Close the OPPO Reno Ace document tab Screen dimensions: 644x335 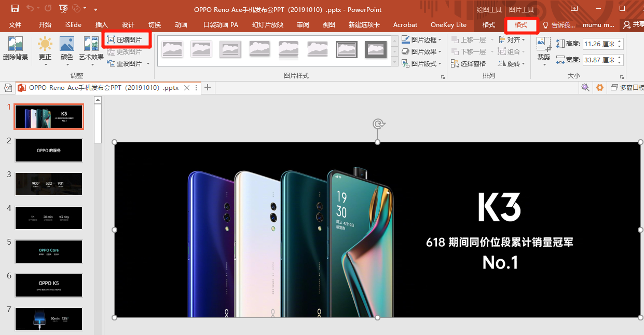pos(187,88)
